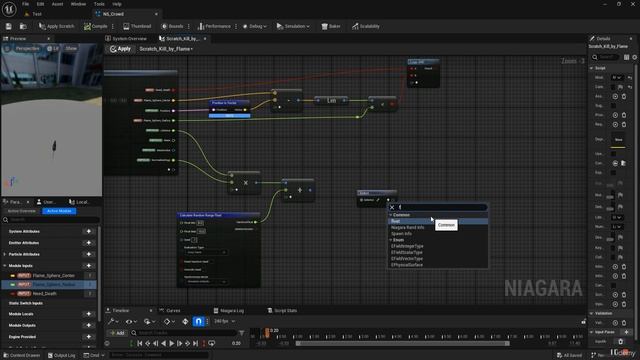Open the File menu
This screenshot has height=360, width=640.
pyautogui.click(x=25, y=4)
